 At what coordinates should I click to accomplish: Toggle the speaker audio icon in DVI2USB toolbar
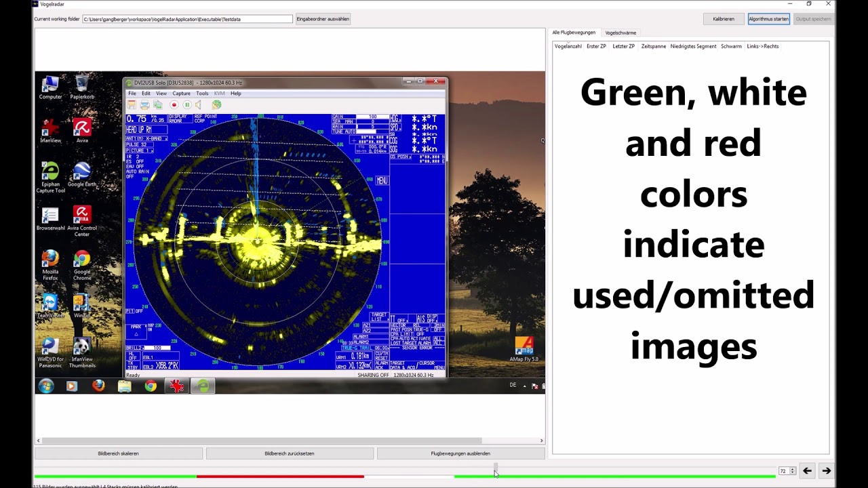tap(199, 105)
